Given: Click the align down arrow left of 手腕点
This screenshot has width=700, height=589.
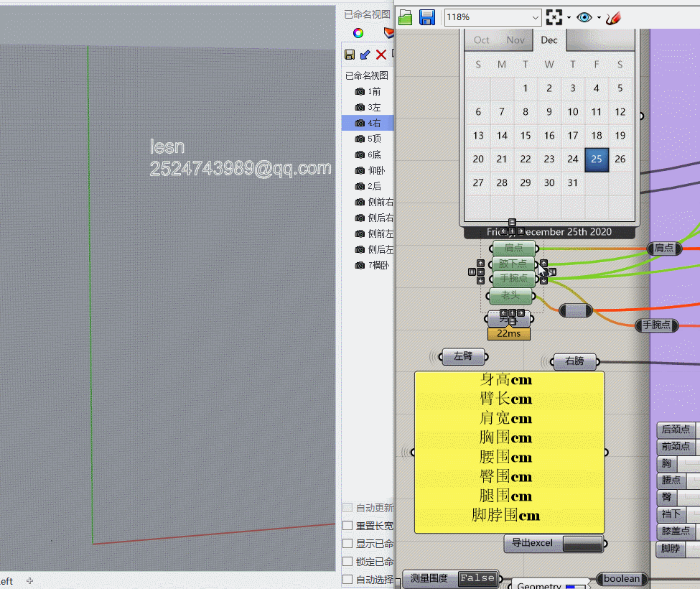Looking at the screenshot, I should pos(480,280).
